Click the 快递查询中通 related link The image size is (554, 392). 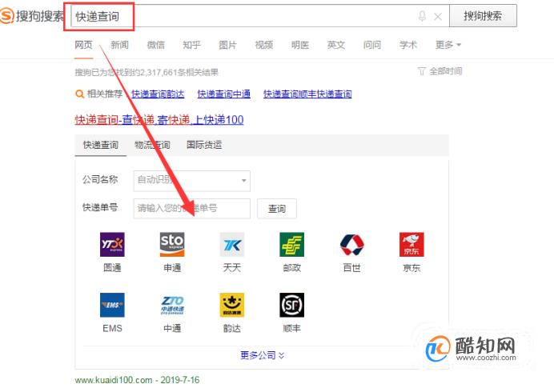(x=223, y=94)
